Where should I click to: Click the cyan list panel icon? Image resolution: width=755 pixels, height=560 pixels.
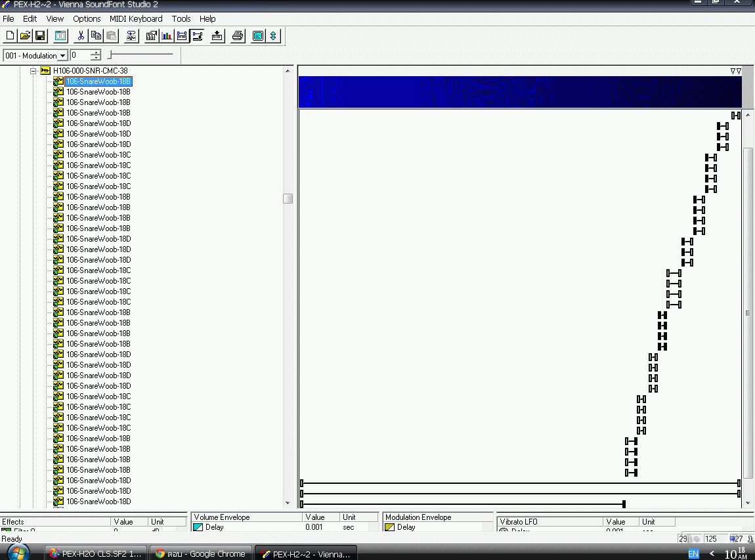[x=258, y=35]
